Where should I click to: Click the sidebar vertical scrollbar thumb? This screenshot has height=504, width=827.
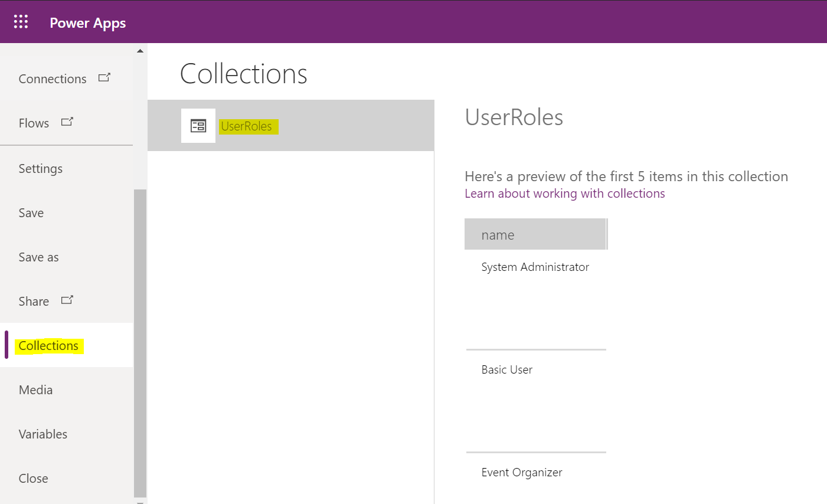(140, 342)
